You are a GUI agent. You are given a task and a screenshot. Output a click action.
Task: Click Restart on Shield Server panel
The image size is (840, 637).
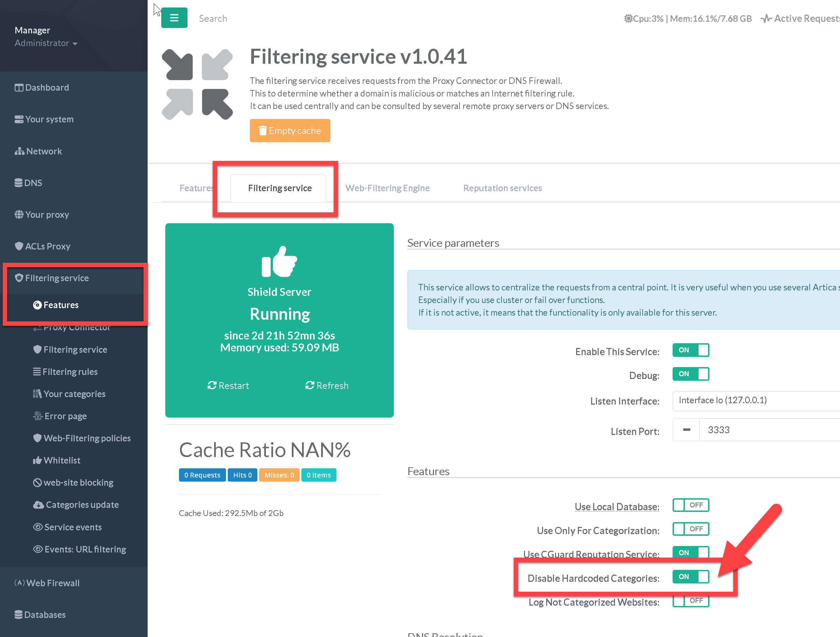228,385
